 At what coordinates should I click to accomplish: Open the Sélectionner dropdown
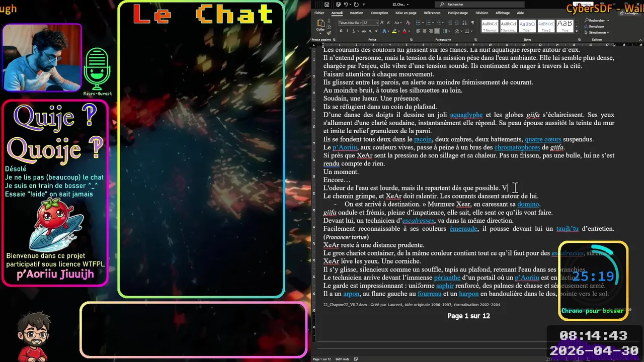[597, 32]
